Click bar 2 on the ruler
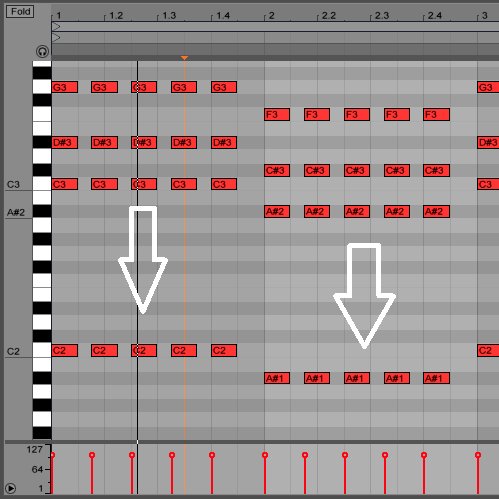This screenshot has width=499, height=499. coord(272,16)
